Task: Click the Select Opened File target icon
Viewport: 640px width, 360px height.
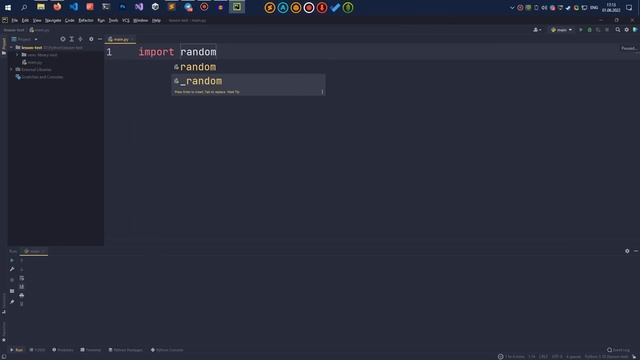Action: tap(63, 39)
